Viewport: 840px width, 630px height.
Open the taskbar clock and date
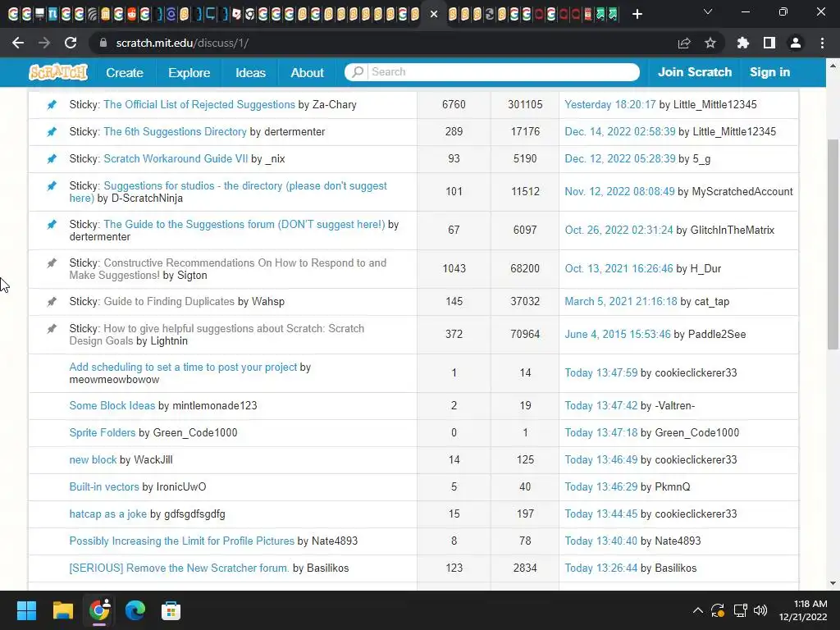pos(803,610)
